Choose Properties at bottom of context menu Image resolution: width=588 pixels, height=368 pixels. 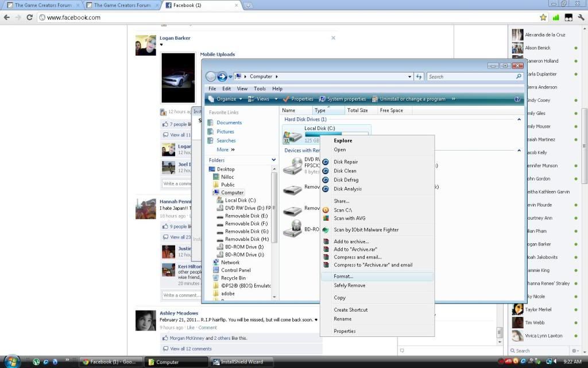coord(377,331)
